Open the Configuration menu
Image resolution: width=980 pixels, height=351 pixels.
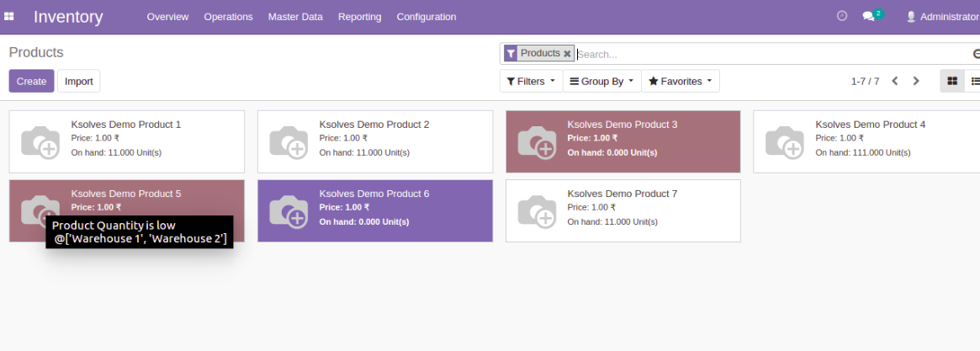tap(426, 17)
